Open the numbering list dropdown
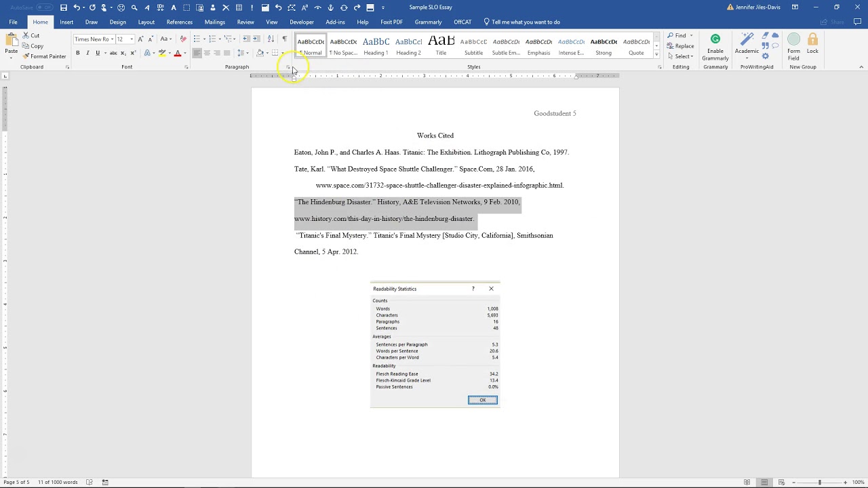Viewport: 868px width, 488px height. tap(220, 39)
